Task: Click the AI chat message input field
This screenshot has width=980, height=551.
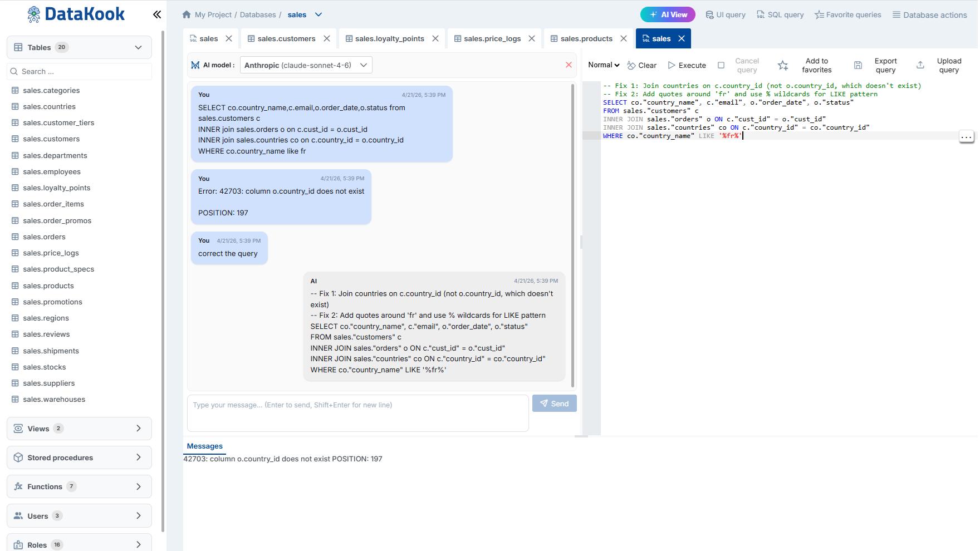Action: [358, 413]
